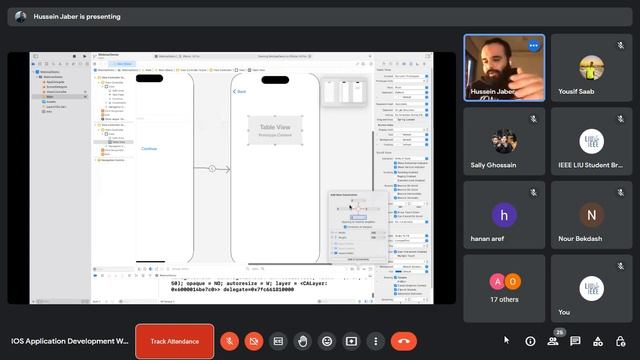Toggle Shows Vertical Indicator checkbox

tap(396, 167)
